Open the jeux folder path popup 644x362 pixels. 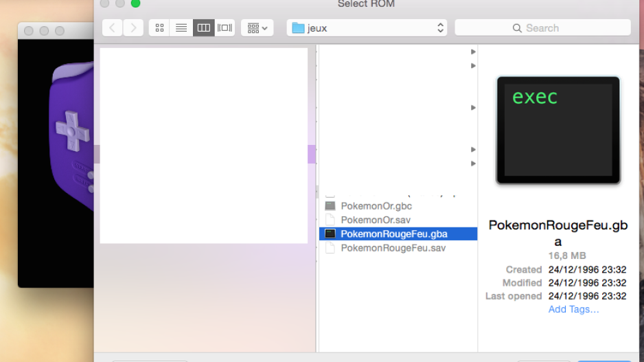tap(367, 28)
